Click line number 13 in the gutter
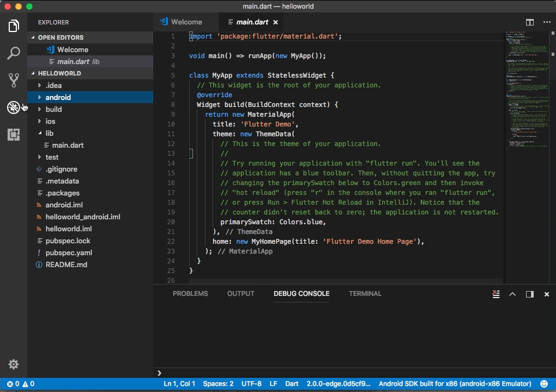Viewport: 556px width, 392px height. [171, 153]
